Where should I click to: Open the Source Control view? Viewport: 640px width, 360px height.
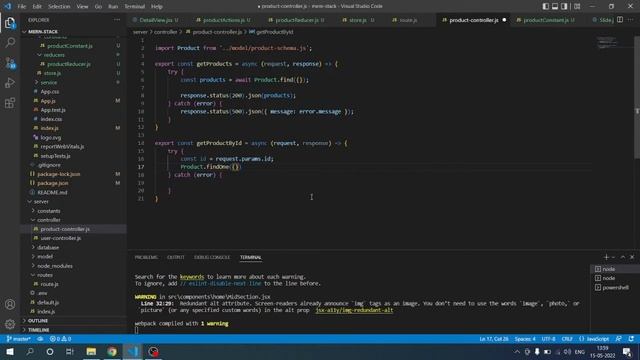pyautogui.click(x=10, y=63)
